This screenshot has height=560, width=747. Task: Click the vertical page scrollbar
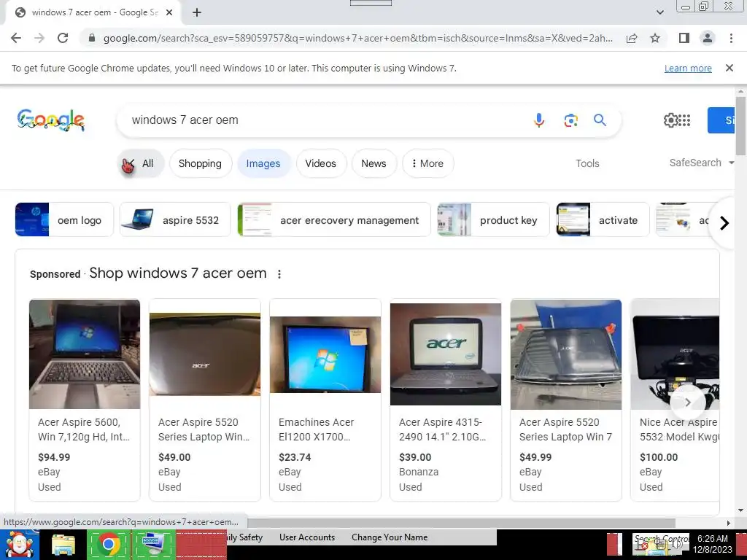tap(740, 126)
